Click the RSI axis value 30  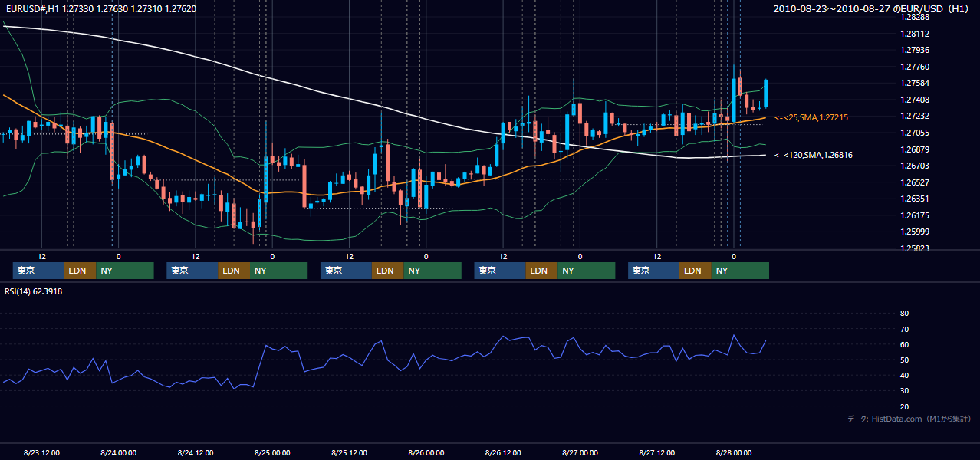[904, 392]
